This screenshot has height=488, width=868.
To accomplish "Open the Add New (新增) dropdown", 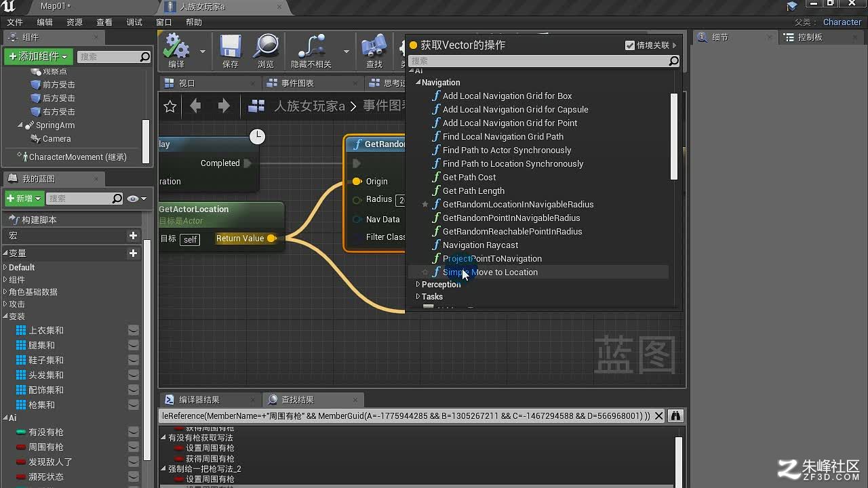I will [24, 199].
